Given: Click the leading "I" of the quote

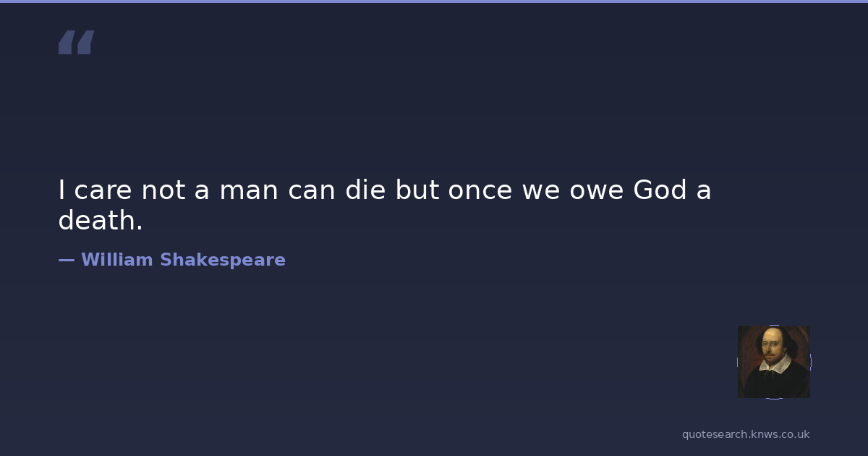Looking at the screenshot, I should pyautogui.click(x=62, y=190).
